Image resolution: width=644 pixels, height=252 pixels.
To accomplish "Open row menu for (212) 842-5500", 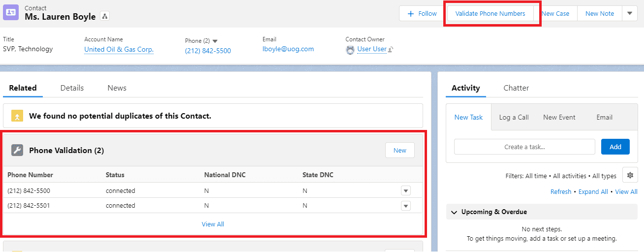I will (405, 191).
